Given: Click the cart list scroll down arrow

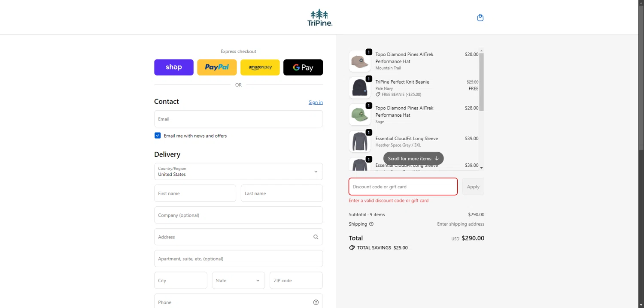Looking at the screenshot, I should click(x=482, y=168).
